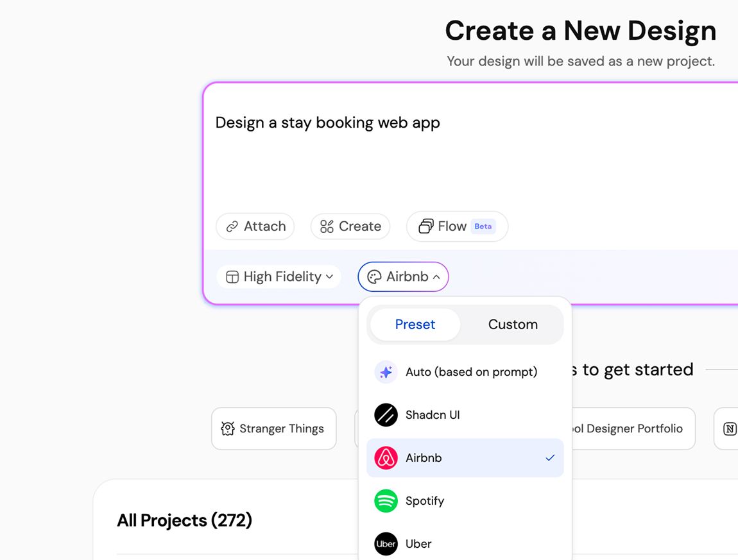Choose the Stranger Things suggestion

pyautogui.click(x=274, y=428)
